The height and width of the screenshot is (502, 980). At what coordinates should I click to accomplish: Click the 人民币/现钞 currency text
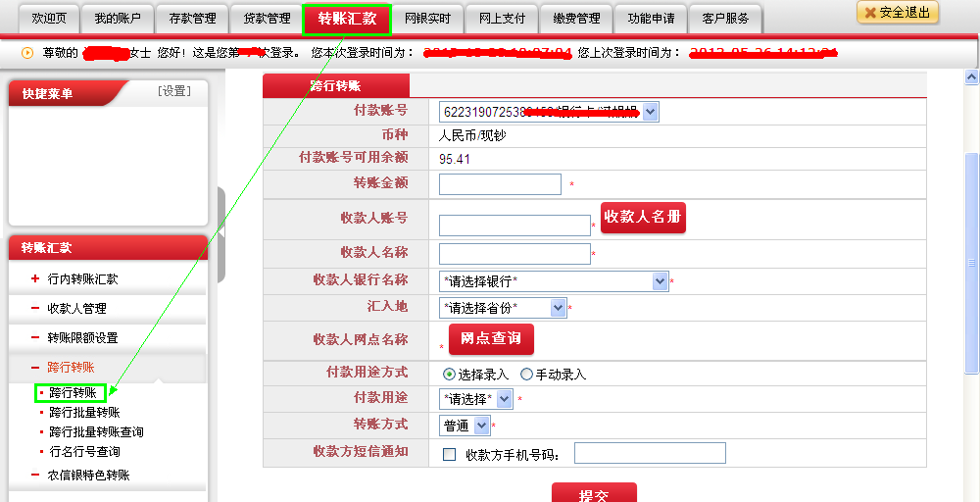[x=472, y=135]
